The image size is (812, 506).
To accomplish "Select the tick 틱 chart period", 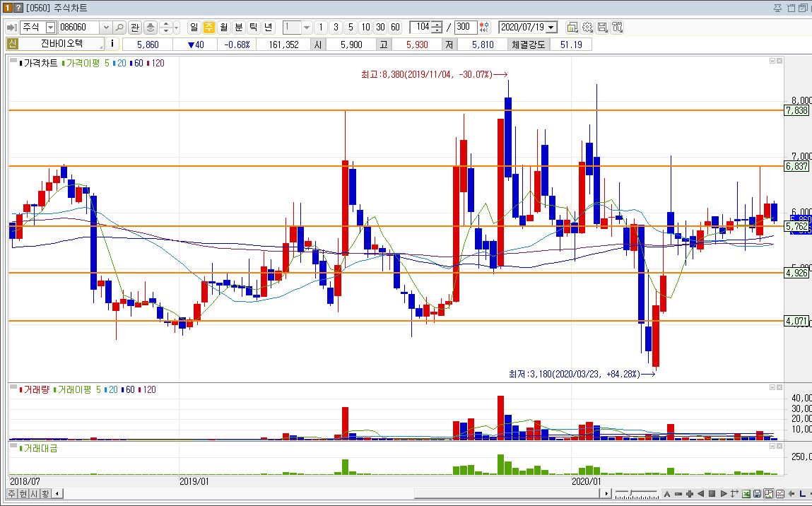I will 254,27.
